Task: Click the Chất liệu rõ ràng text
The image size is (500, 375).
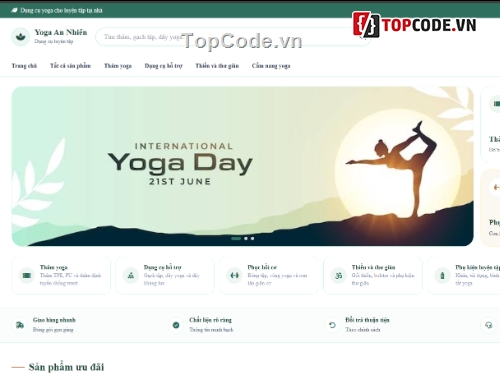Action: click(210, 320)
